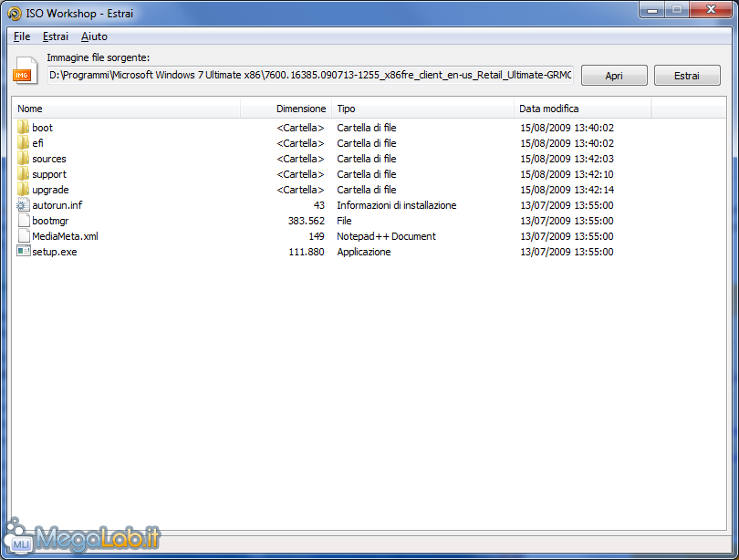This screenshot has width=739, height=560.
Task: Click the bootmgr file icon
Action: click(x=24, y=221)
